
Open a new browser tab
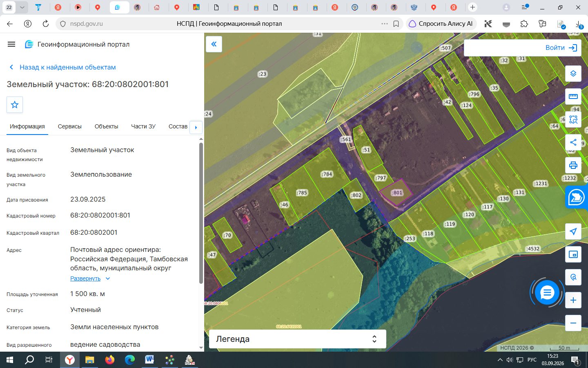(472, 7)
